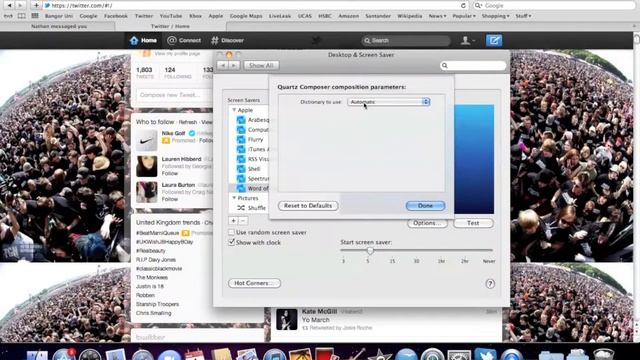The width and height of the screenshot is (640, 360).
Task: Open the Popular bookmarks folder
Action: tap(464, 16)
